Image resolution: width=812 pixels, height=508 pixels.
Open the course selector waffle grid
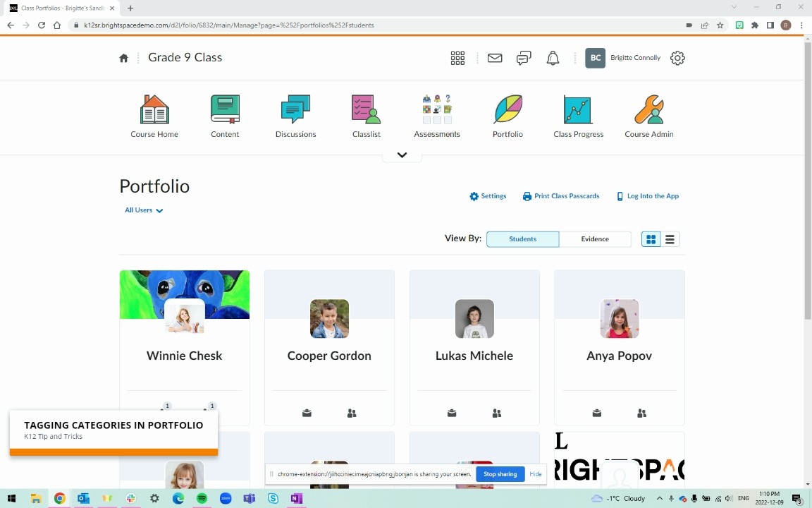point(457,58)
